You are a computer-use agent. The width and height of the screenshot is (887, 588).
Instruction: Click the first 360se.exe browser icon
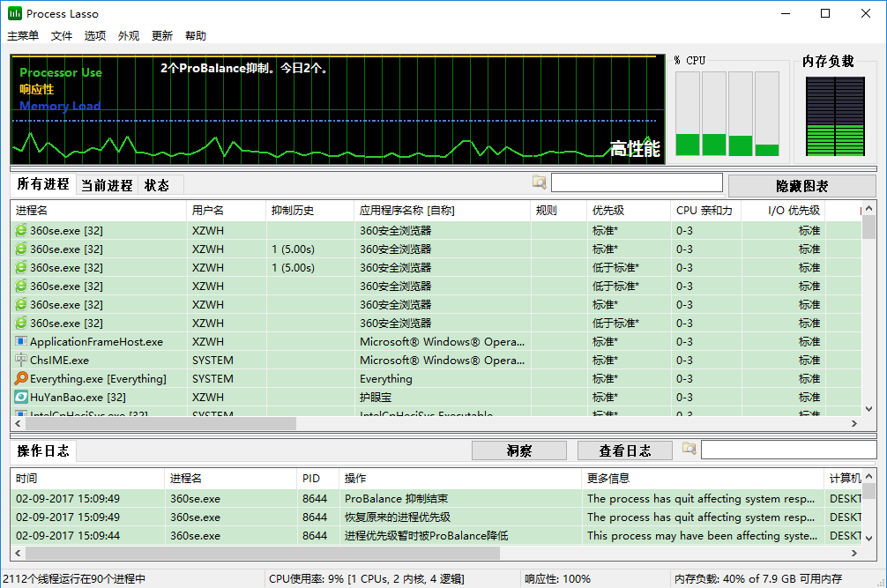click(21, 231)
